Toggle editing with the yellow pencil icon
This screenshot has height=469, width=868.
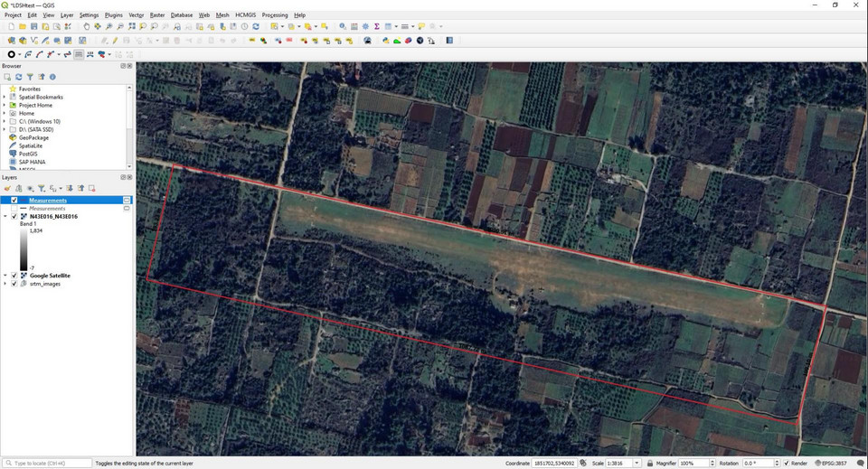[115, 41]
